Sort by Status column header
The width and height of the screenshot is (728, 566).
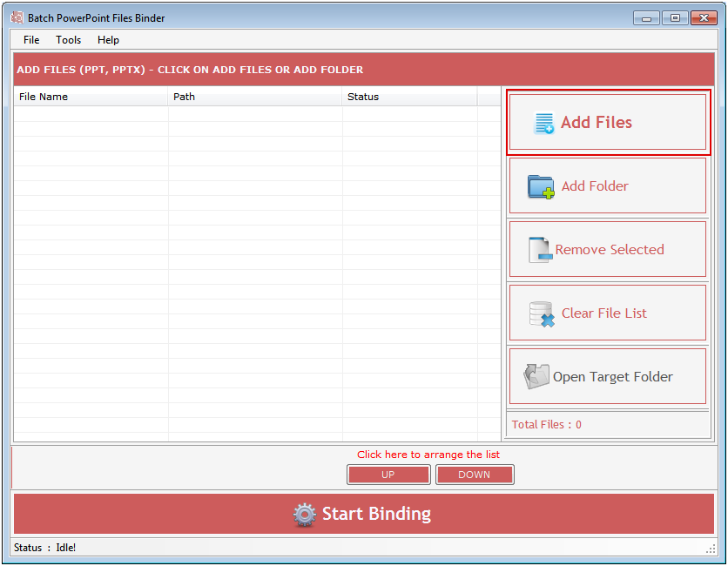click(x=409, y=97)
